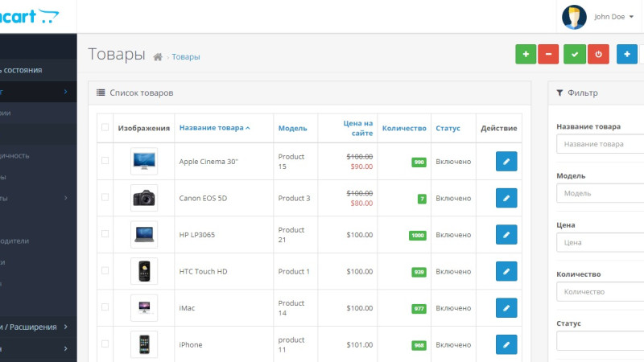Open HTC Touch HD phone thumbnail

coord(144,271)
